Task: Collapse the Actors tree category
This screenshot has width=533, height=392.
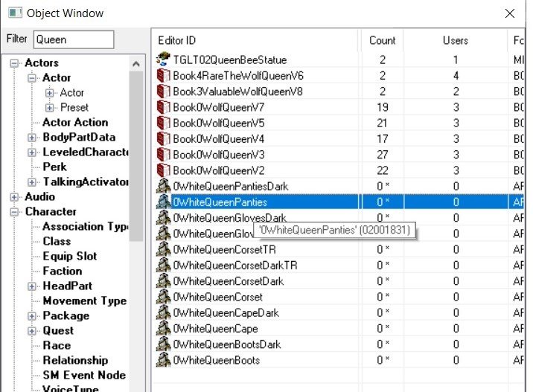Action: pos(14,63)
